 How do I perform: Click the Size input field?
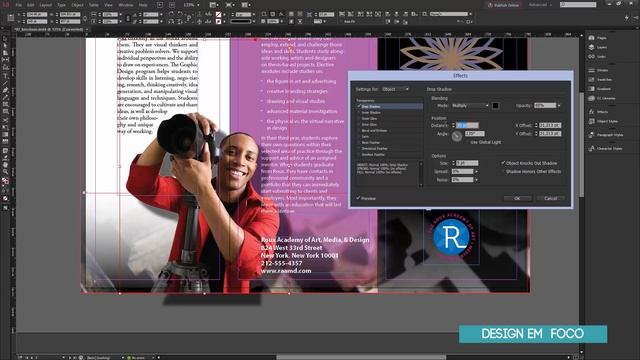point(467,163)
